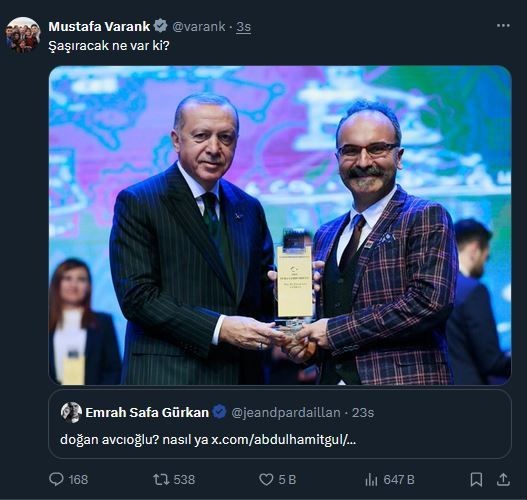The height and width of the screenshot is (500, 527).
Task: Open the three-dot more options menu
Action: [503, 26]
